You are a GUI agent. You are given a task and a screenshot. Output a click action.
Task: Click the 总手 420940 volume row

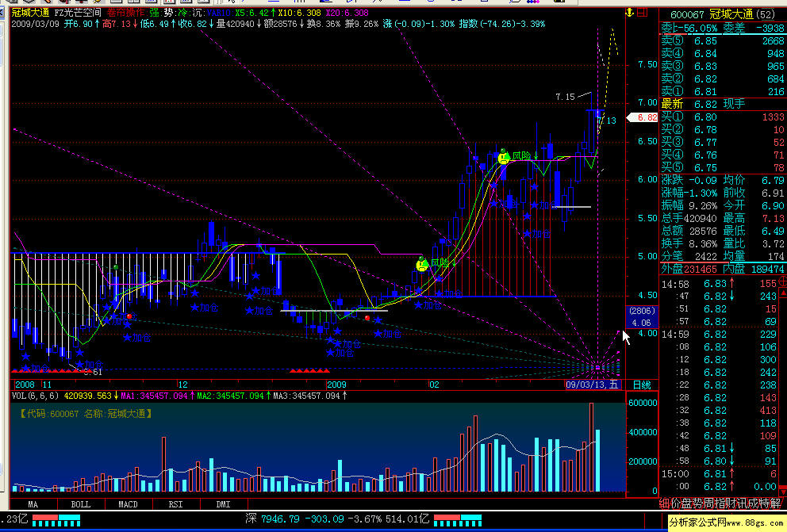(689, 219)
